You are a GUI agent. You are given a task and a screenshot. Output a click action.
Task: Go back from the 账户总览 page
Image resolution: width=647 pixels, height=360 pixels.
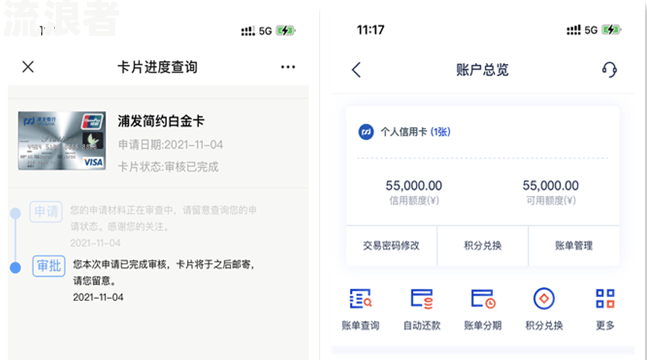[357, 70]
